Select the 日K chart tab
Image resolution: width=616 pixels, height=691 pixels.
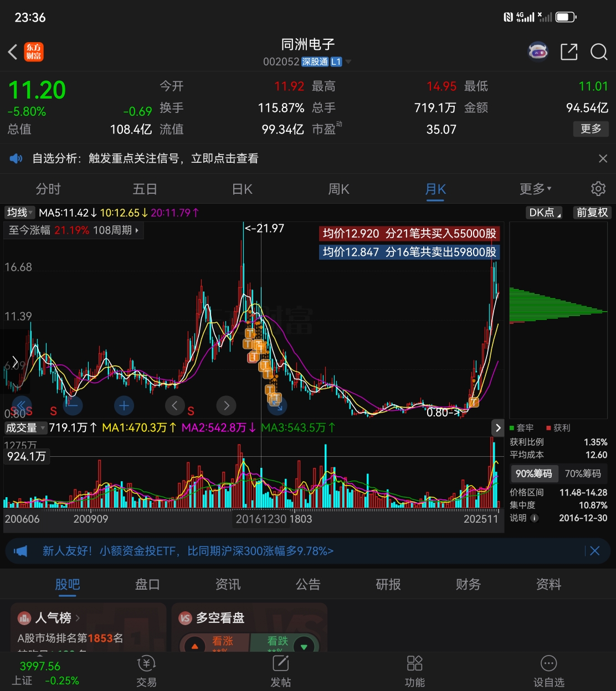(242, 189)
